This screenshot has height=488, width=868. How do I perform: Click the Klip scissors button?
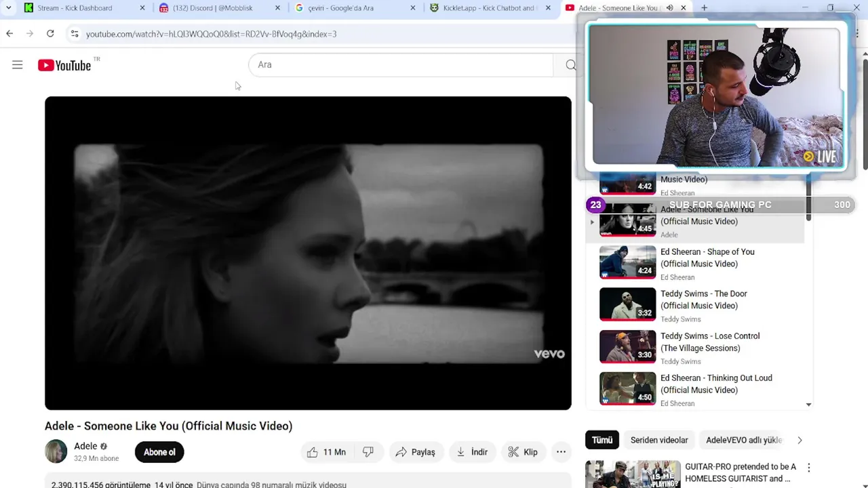coord(523,452)
